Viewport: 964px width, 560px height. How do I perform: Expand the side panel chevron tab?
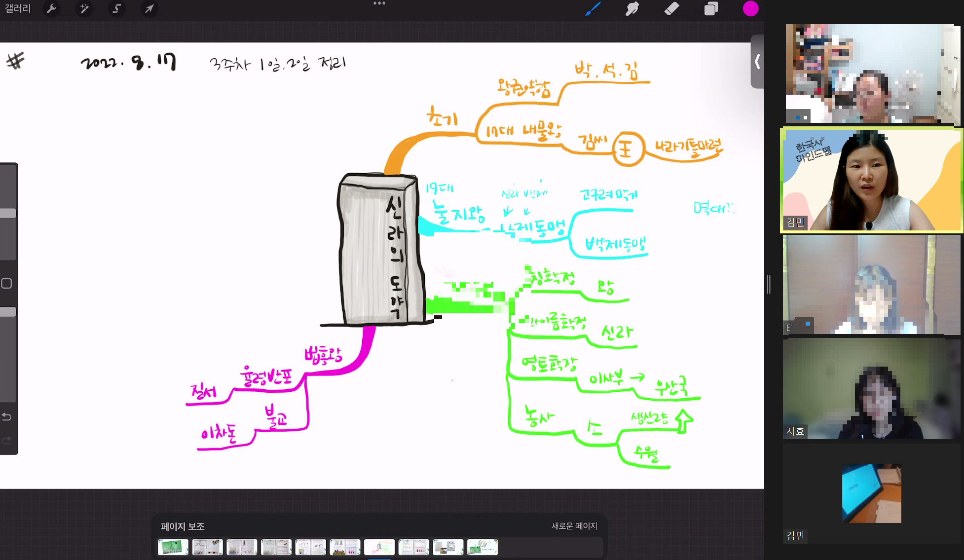coord(757,62)
